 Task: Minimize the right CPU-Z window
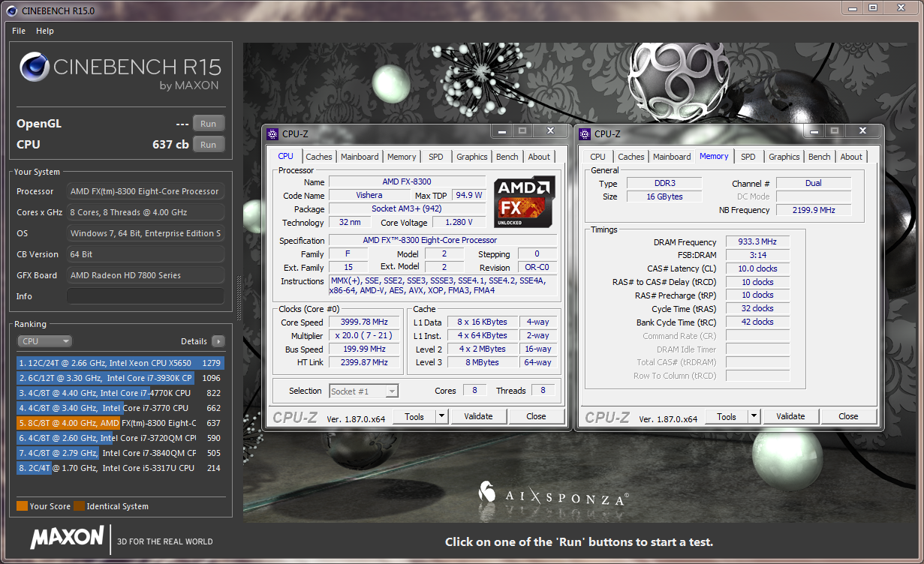[814, 131]
